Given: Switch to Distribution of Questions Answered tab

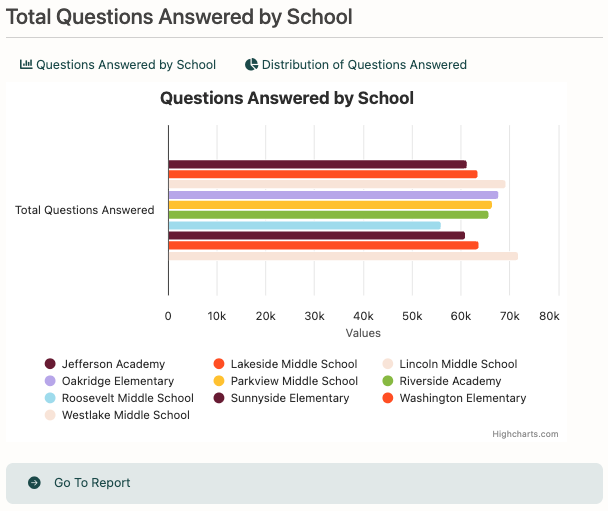Looking at the screenshot, I should (356, 64).
